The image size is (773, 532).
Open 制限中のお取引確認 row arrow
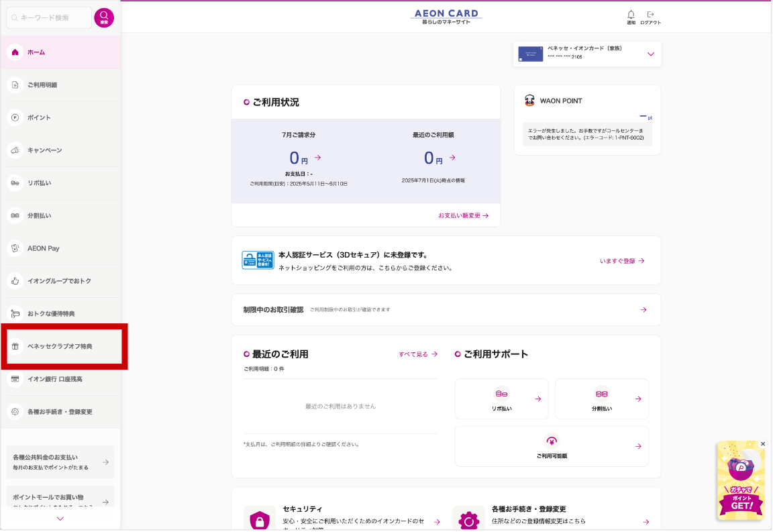click(643, 310)
